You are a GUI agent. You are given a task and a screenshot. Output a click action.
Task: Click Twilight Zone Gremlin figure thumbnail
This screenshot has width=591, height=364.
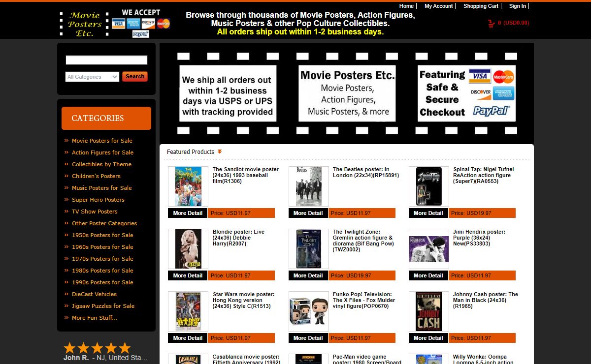(309, 249)
